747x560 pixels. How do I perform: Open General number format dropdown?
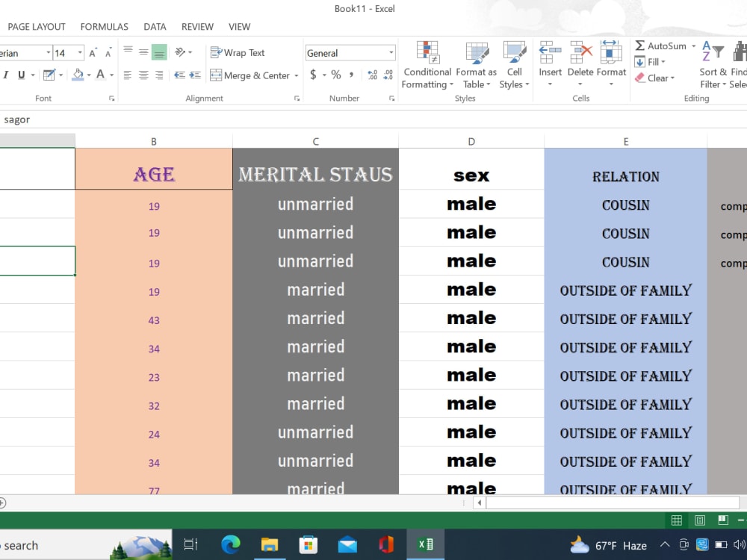tap(391, 53)
